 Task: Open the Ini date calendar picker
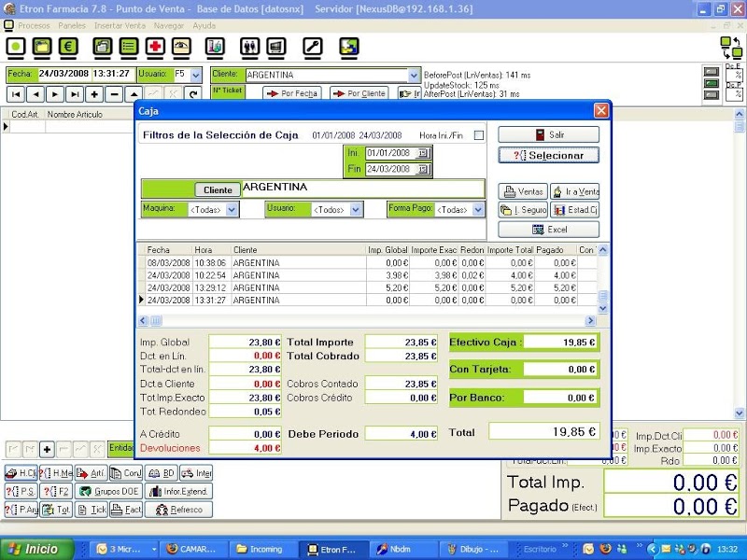click(423, 153)
